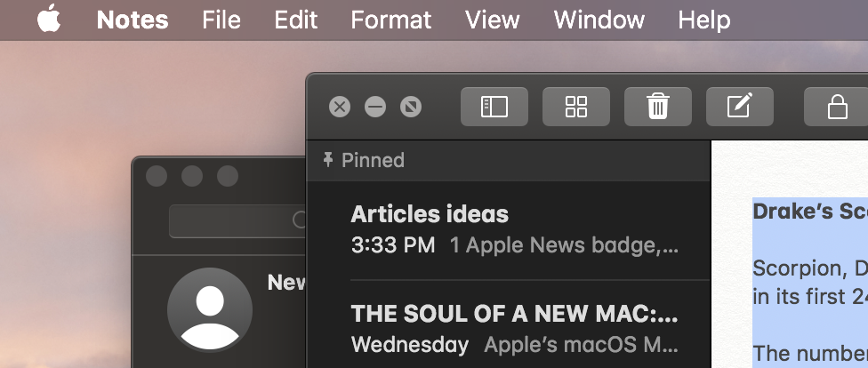Click the search field in background window
Screen dimensions: 868x368
tap(237, 221)
